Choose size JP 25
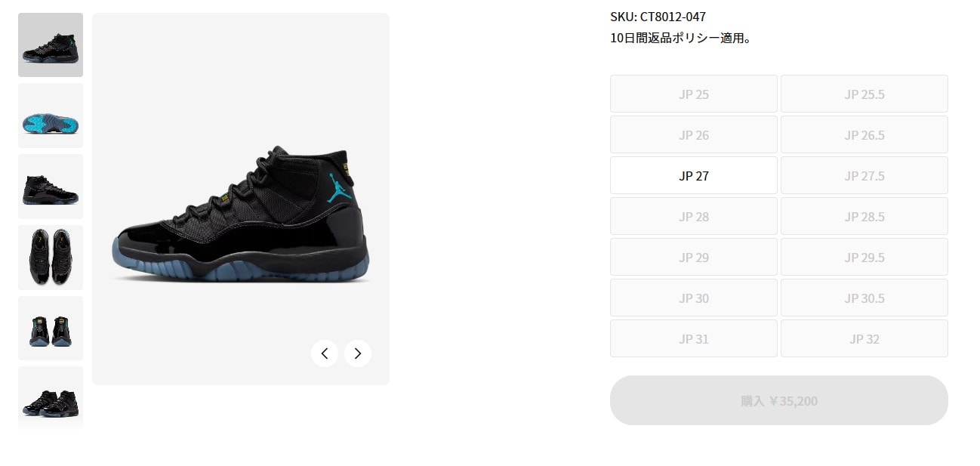This screenshot has width=980, height=466. point(694,94)
